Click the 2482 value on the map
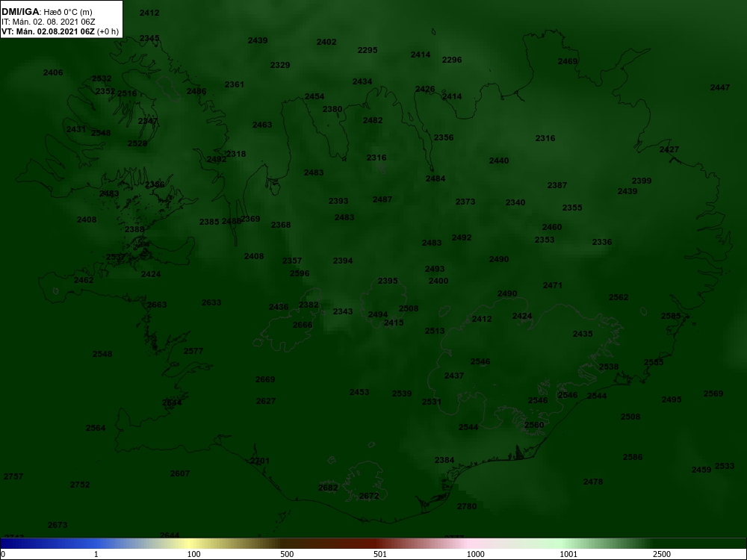The height and width of the screenshot is (560, 747). point(373,120)
